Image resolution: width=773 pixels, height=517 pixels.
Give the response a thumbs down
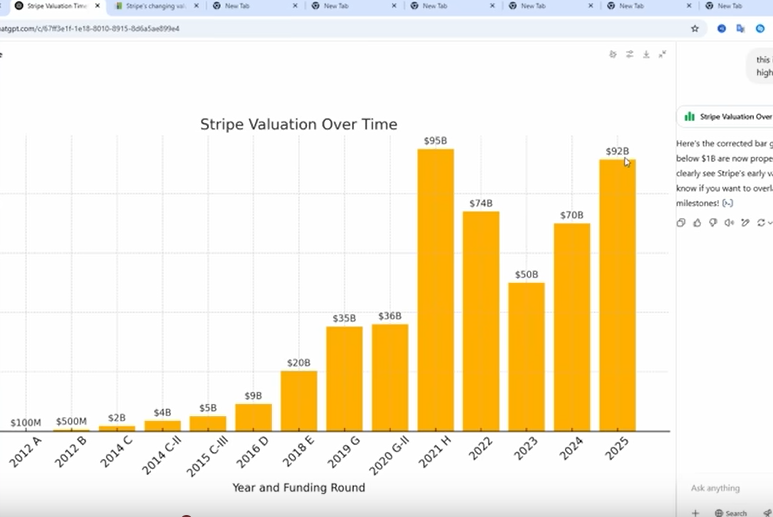713,223
